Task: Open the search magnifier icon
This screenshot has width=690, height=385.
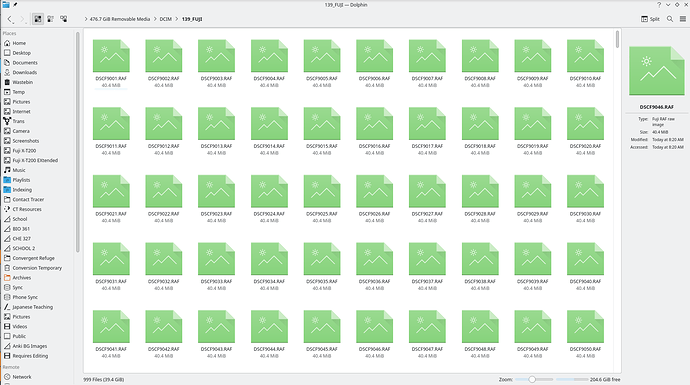Action: click(670, 19)
